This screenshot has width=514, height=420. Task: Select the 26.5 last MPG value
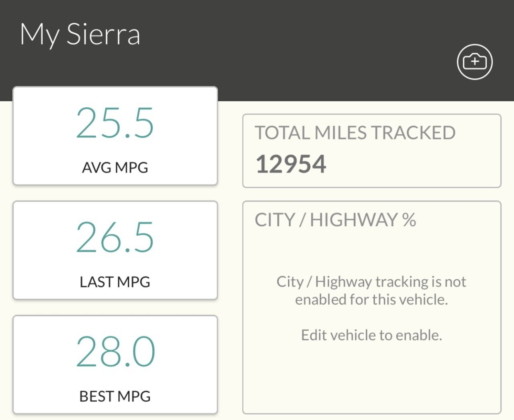tap(115, 237)
